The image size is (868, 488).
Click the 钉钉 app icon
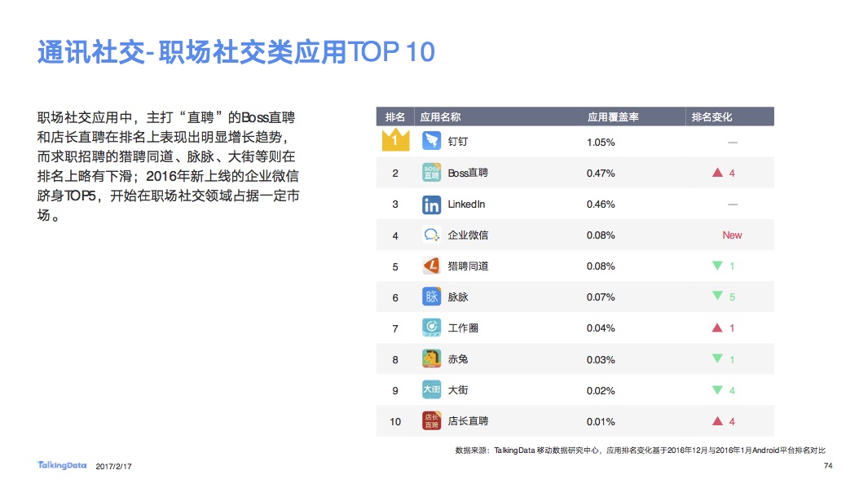[431, 141]
